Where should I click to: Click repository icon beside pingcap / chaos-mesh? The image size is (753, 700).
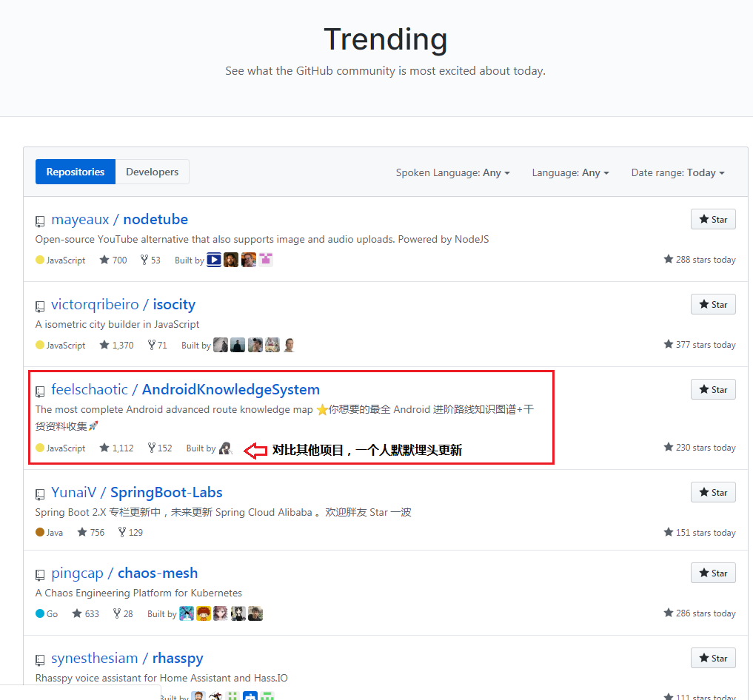tap(40, 575)
